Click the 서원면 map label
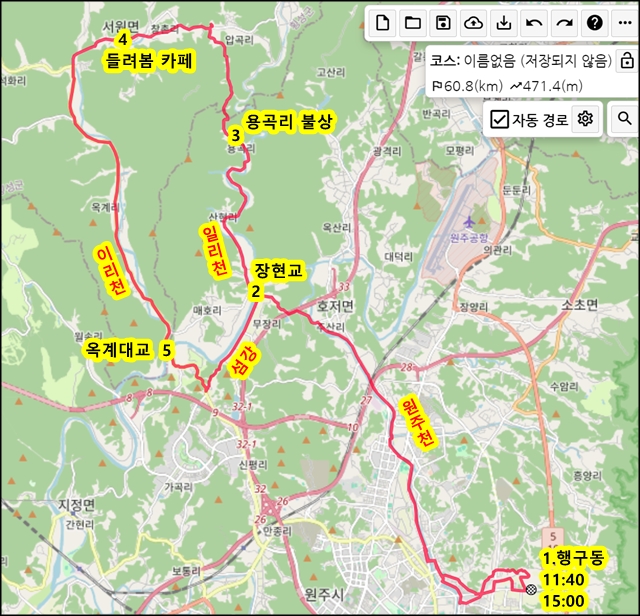640x616 pixels. click(x=120, y=26)
